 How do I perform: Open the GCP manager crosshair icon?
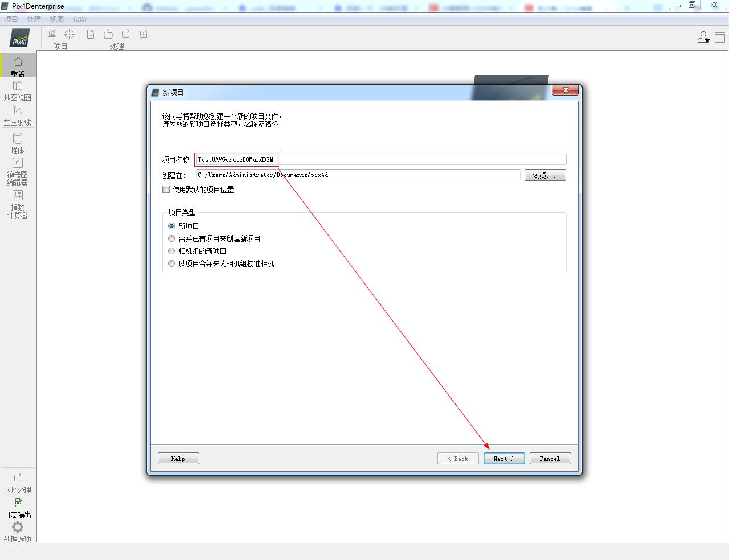69,34
